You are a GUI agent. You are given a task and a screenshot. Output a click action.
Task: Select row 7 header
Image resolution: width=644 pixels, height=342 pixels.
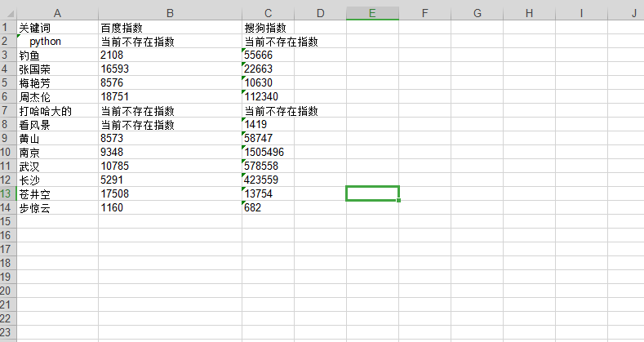point(8,110)
